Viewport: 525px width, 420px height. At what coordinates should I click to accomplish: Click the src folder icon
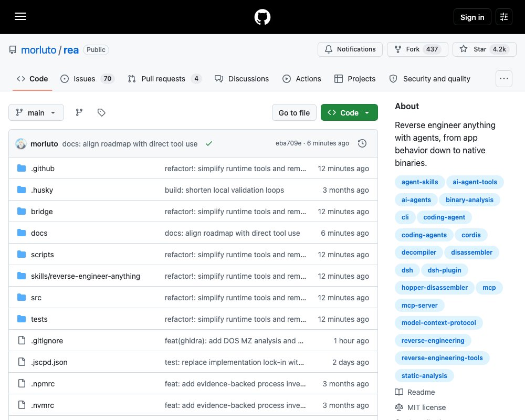22,297
